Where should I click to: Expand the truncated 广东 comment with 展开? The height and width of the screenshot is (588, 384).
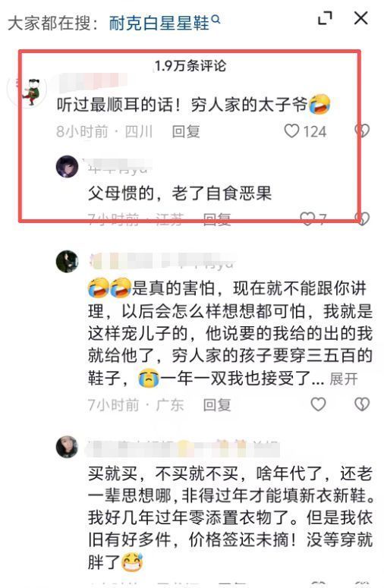tap(344, 379)
